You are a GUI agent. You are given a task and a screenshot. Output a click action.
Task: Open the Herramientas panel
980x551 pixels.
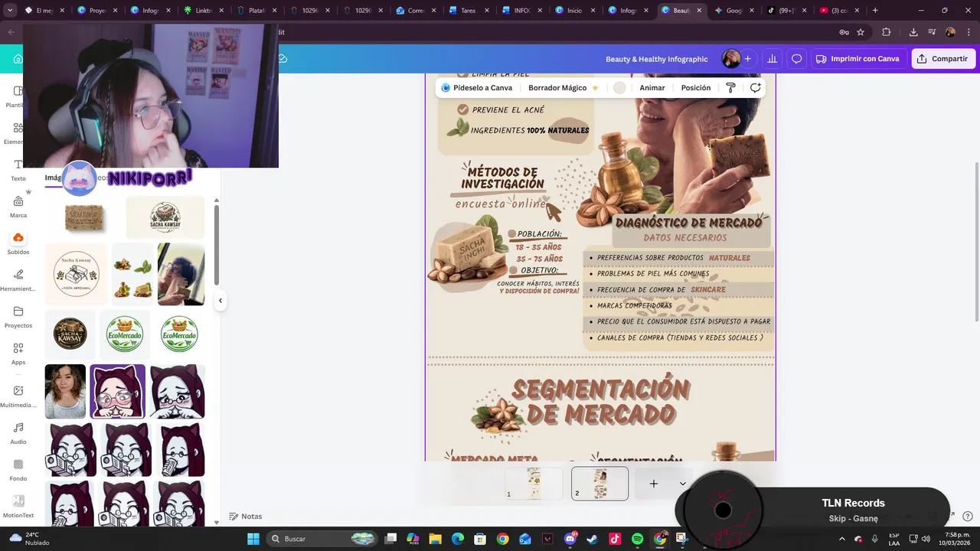point(18,280)
